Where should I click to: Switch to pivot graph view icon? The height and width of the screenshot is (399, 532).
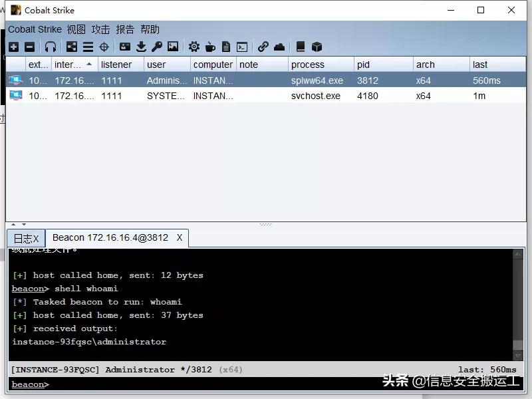click(71, 47)
